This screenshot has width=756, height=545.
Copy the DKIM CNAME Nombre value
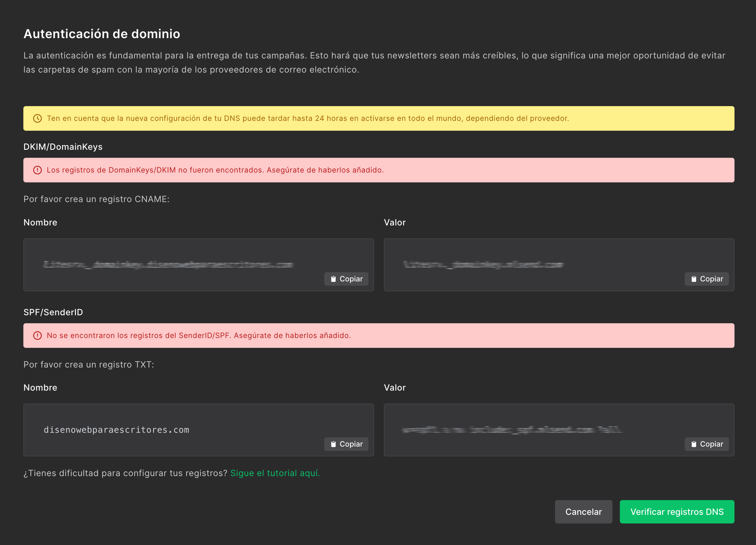[346, 279]
